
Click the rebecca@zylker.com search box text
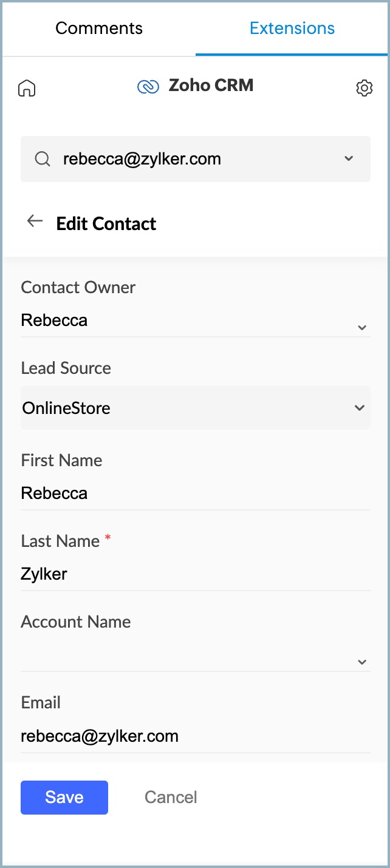point(142,159)
